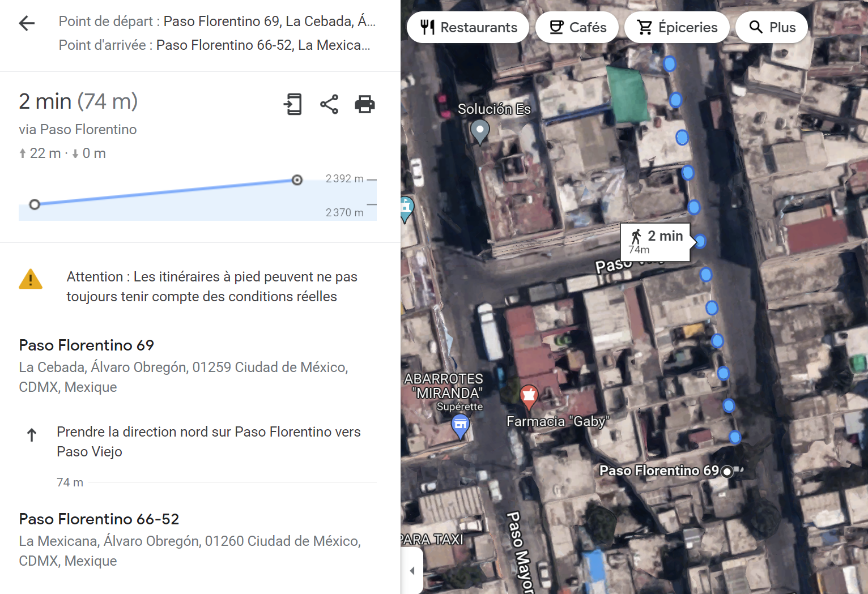
Task: Open the Plus search options
Action: [772, 27]
